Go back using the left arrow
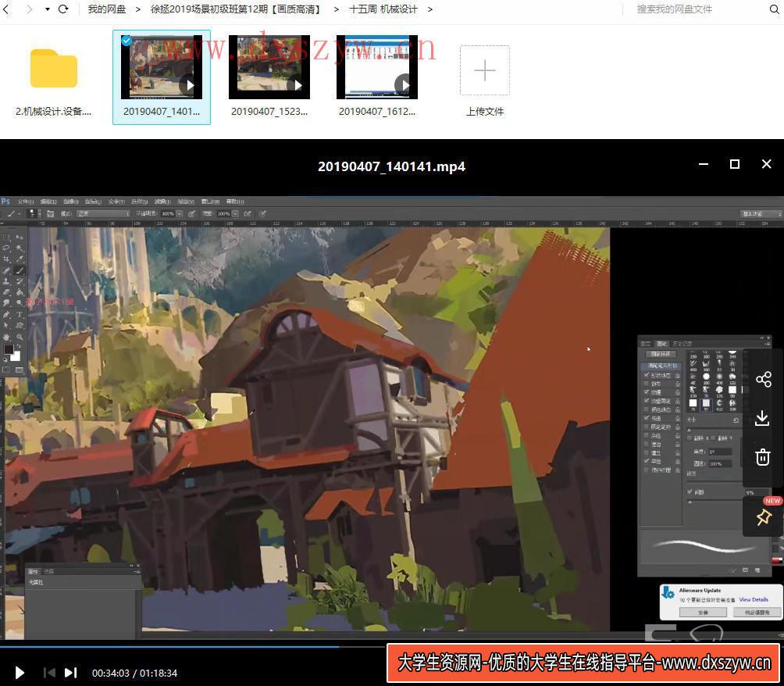Image resolution: width=784 pixels, height=686 pixels. [x=6, y=9]
